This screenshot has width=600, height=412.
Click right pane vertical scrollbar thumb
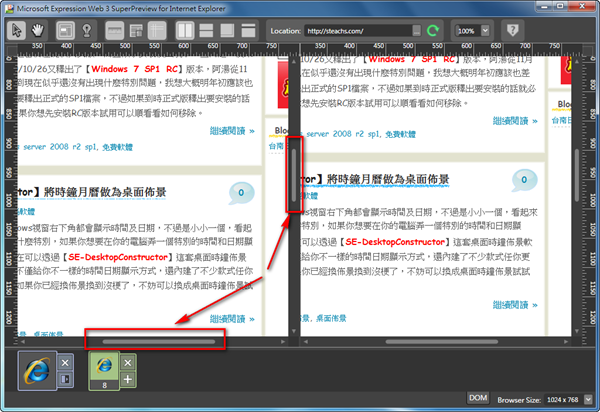tap(577, 175)
